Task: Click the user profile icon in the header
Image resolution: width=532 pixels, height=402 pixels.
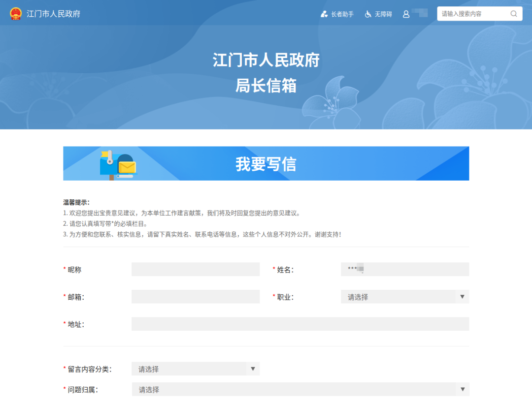Action: coord(405,14)
